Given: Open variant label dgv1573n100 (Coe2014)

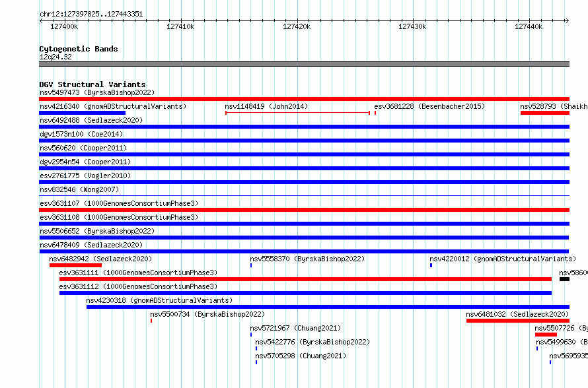Looking at the screenshot, I should click(x=81, y=134).
